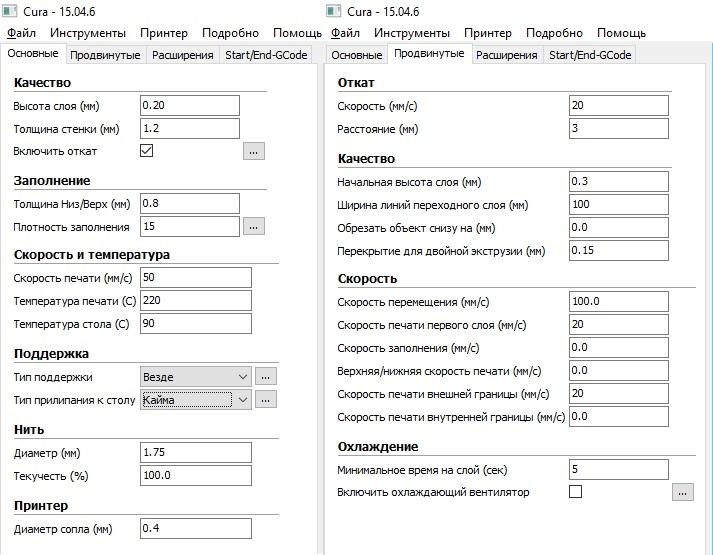Viewport: 713px width, 555px height.
Task: Expand the 'Тип прилипания к столу' dropdown
Action: click(195, 399)
